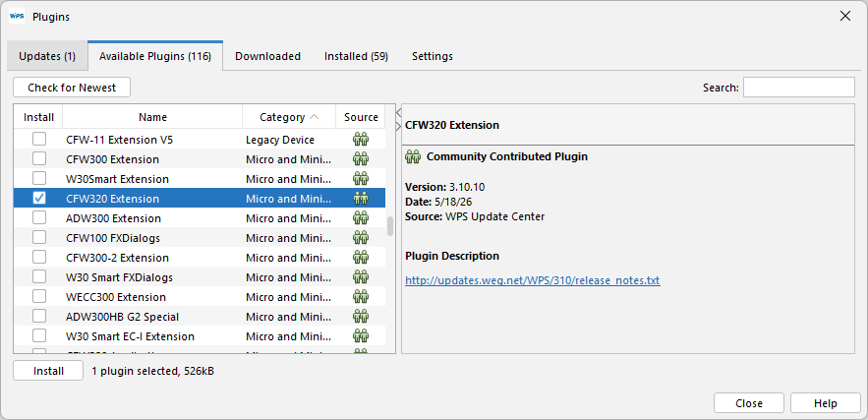Check the WECC300 Extension install box
868x420 pixels.
[x=39, y=296]
